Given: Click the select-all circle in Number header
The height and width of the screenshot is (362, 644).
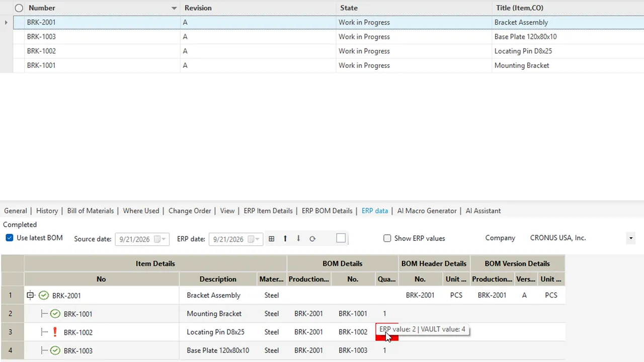Looking at the screenshot, I should pyautogui.click(x=19, y=8).
